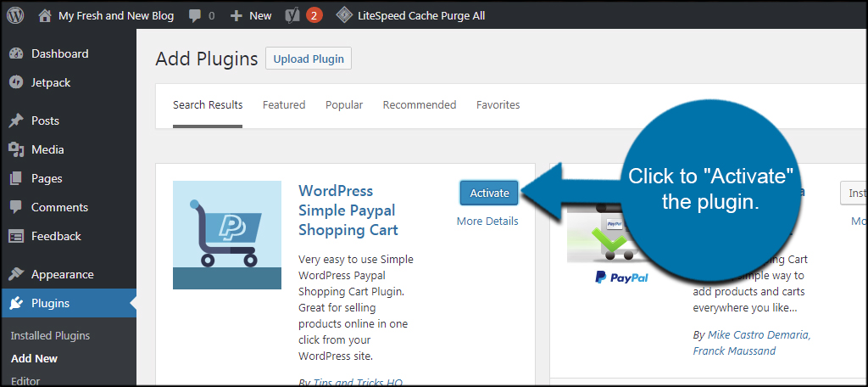Open Jetpack menu item
Screen dimensions: 868x387
[x=51, y=82]
